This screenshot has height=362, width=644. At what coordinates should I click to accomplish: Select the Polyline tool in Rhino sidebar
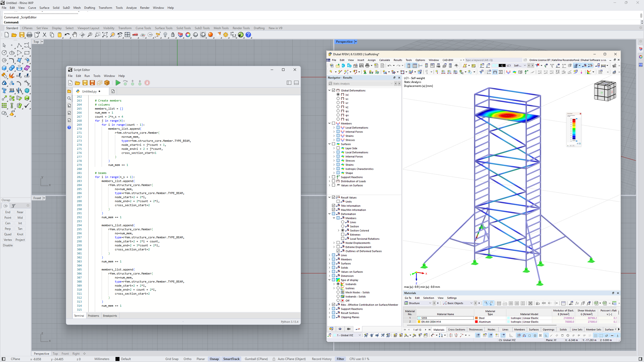coord(19,45)
